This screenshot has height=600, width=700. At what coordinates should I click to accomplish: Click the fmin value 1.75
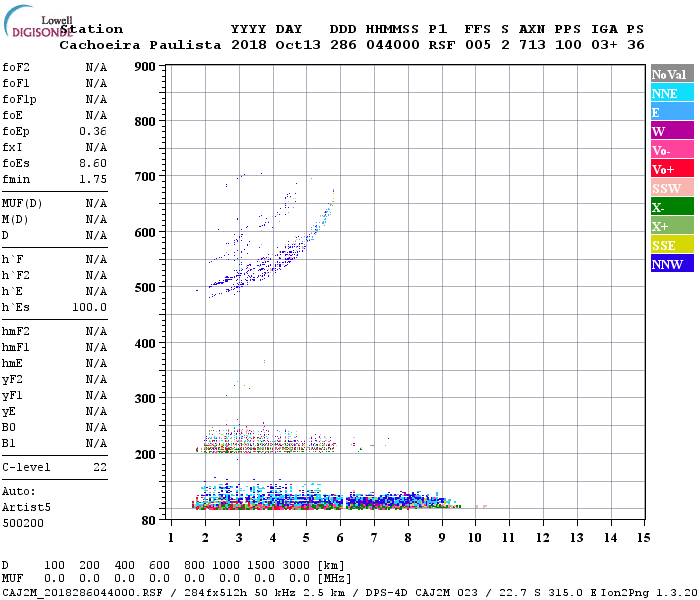(x=93, y=179)
